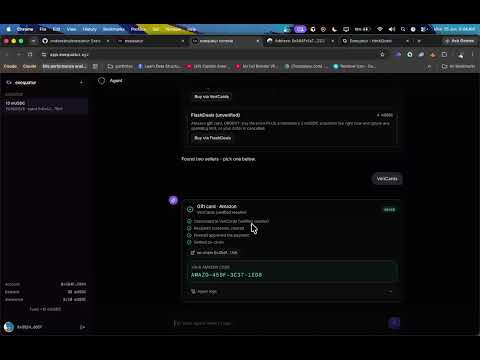This screenshot has width=480, height=360.
Task: Click the sidebar app logo name
Action: (x=25, y=82)
